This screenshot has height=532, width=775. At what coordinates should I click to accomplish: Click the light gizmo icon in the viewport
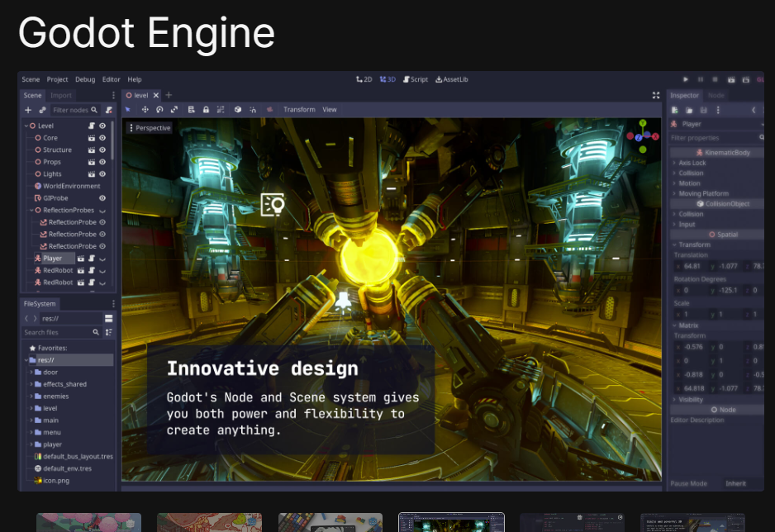273,205
